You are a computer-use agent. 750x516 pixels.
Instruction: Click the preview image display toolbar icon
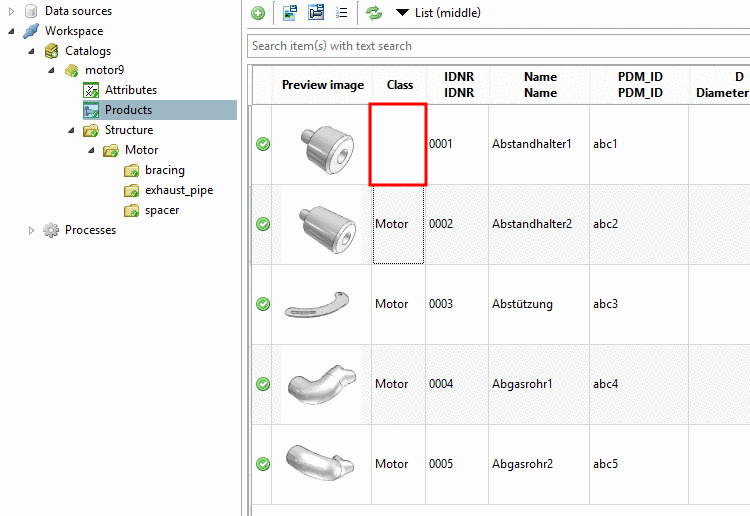point(290,13)
